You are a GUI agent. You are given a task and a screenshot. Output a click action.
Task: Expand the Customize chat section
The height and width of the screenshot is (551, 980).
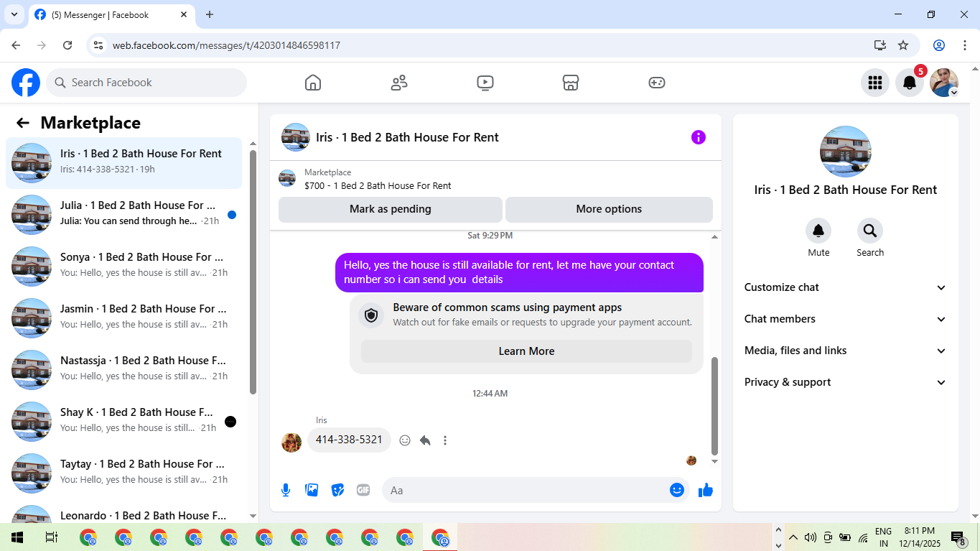pyautogui.click(x=846, y=287)
